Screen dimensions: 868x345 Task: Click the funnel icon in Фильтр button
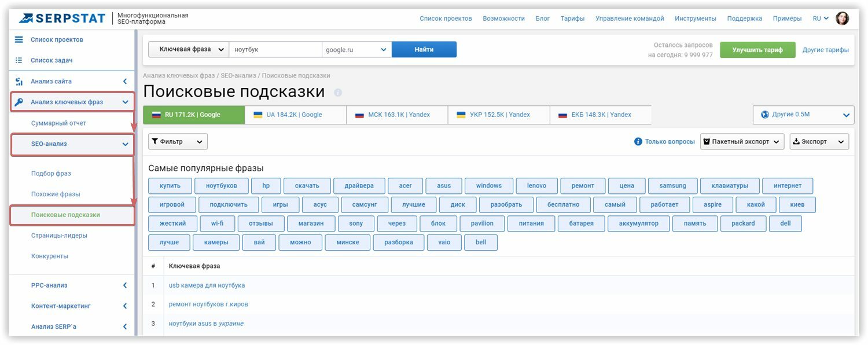[155, 142]
